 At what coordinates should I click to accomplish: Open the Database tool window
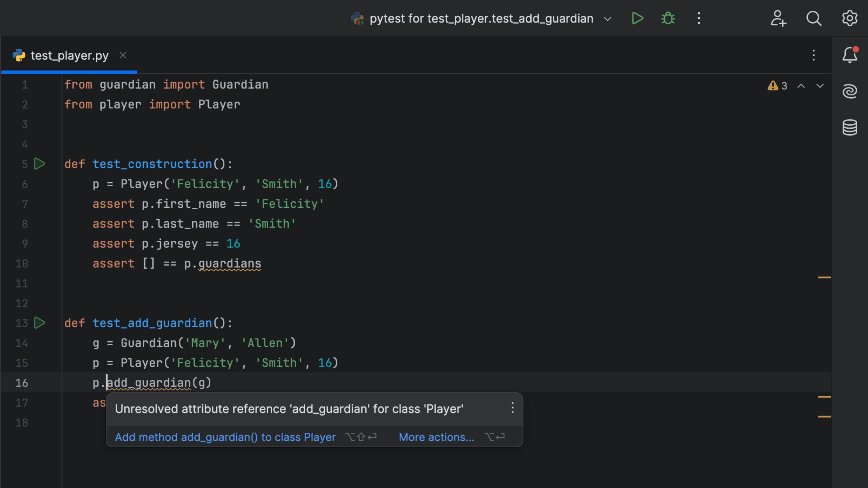point(850,127)
